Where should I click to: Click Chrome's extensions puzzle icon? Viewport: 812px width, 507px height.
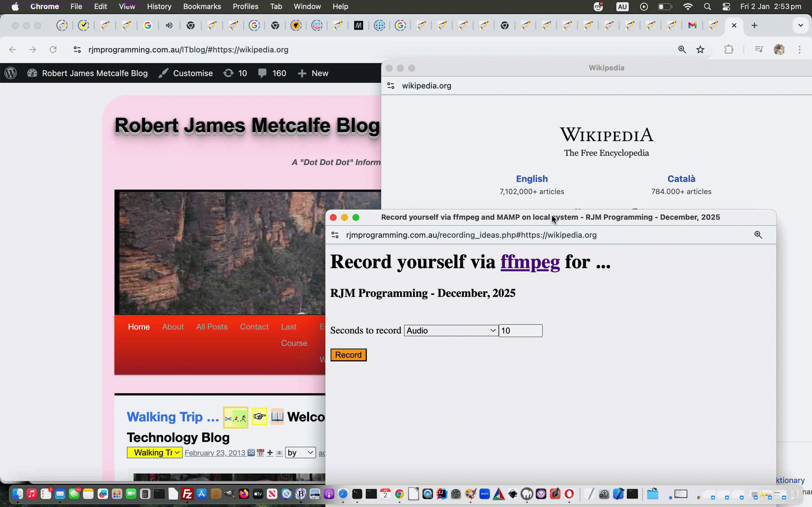(x=729, y=49)
